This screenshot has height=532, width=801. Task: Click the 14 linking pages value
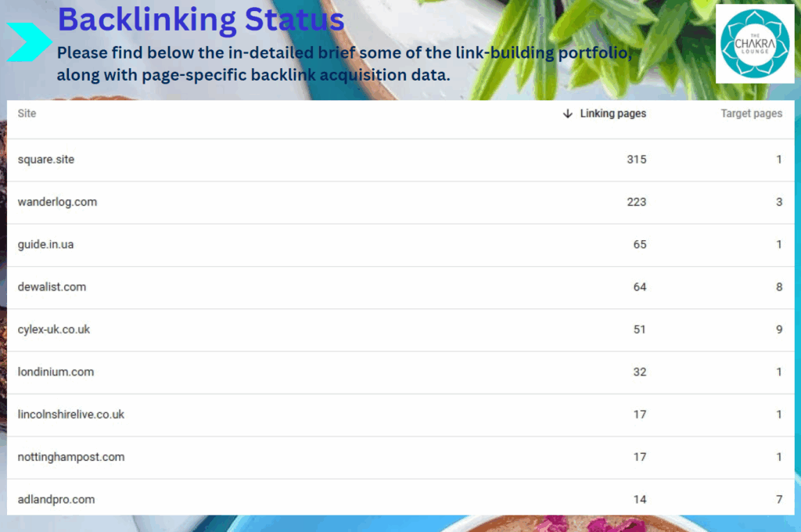point(640,499)
